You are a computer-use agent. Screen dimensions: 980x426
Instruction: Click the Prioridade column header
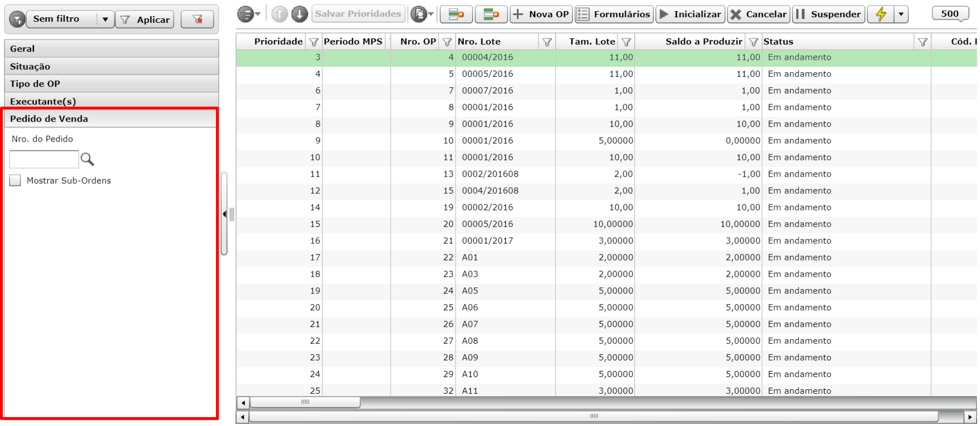[x=279, y=42]
